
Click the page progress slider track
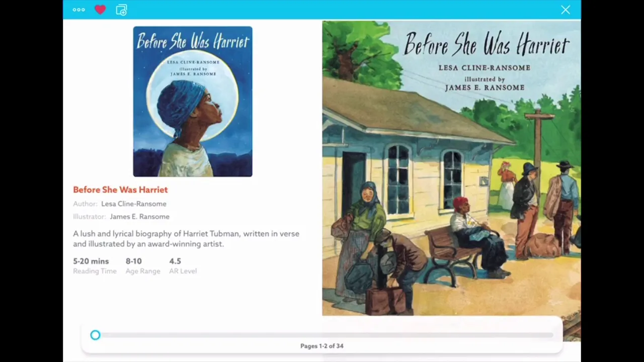(324, 335)
